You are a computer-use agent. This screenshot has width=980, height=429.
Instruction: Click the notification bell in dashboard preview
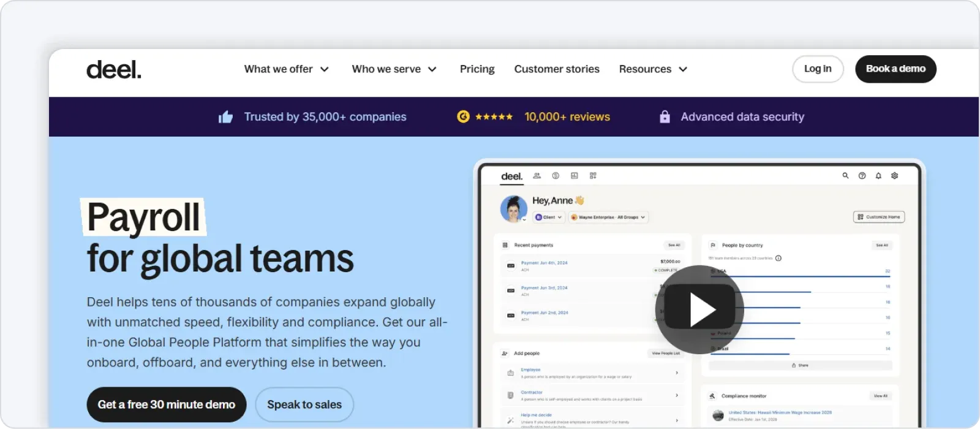(878, 176)
